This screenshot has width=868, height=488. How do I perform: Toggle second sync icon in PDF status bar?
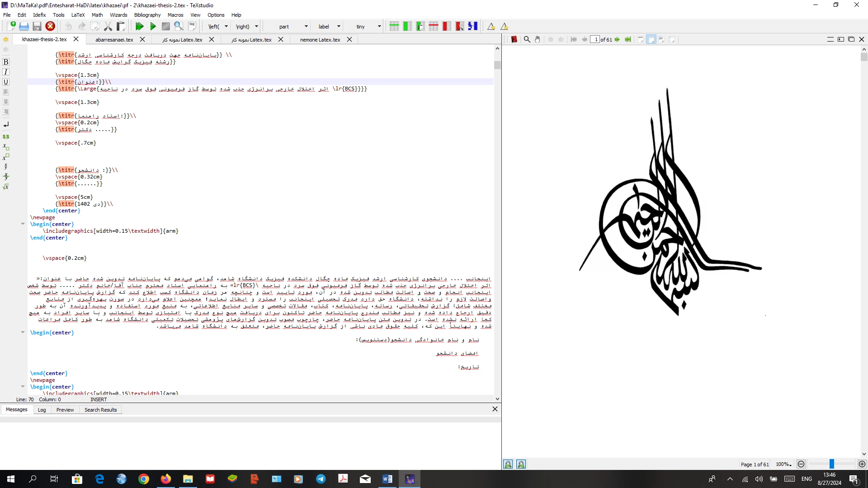pyautogui.click(x=521, y=464)
